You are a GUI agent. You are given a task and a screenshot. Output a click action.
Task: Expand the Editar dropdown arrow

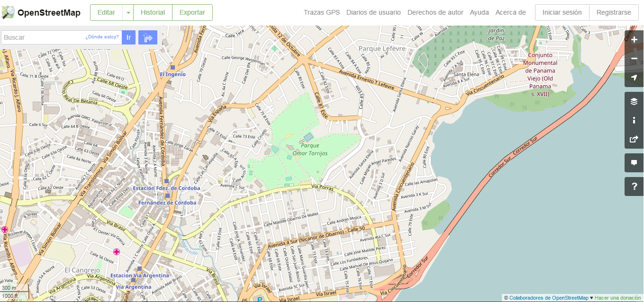coord(128,13)
